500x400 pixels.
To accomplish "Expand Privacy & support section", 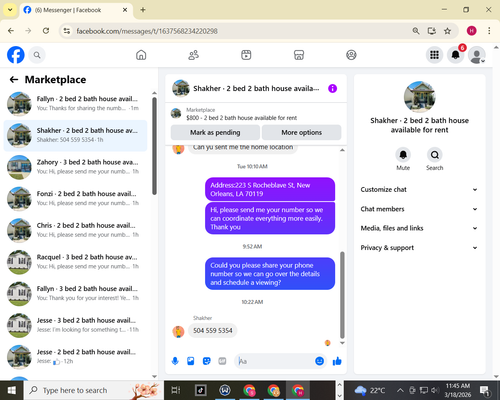I will (419, 248).
